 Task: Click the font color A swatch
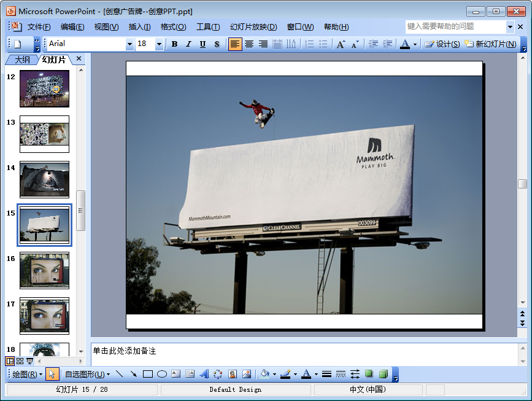pyautogui.click(x=404, y=44)
